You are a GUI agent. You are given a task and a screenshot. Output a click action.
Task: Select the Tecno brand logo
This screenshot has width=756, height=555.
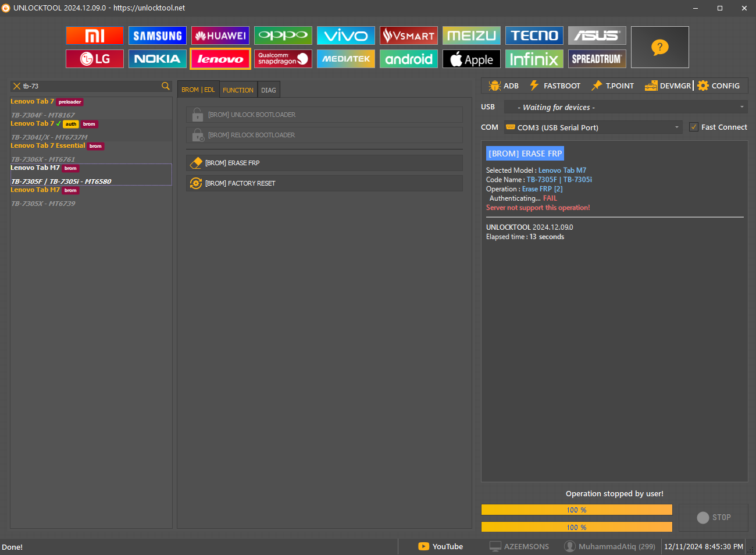click(534, 35)
